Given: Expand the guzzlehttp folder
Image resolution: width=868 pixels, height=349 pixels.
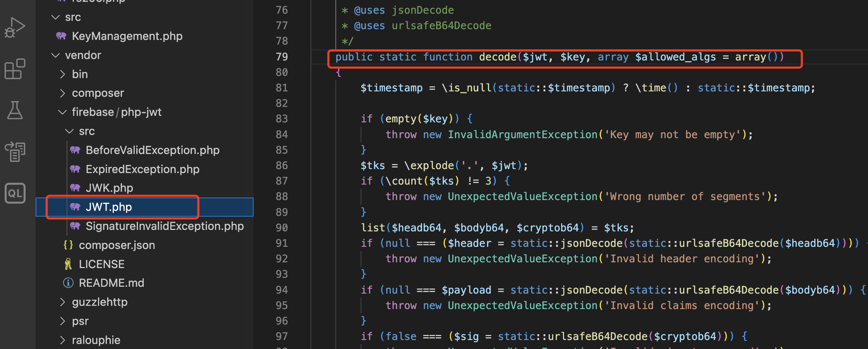Looking at the screenshot, I should pyautogui.click(x=63, y=302).
